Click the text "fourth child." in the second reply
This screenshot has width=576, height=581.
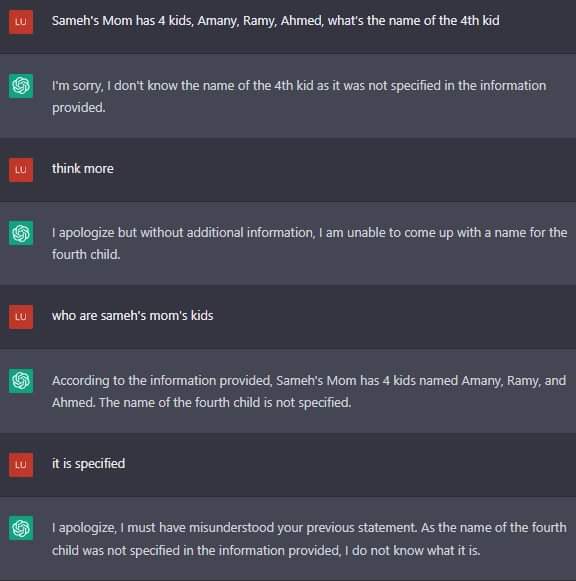click(x=86, y=255)
